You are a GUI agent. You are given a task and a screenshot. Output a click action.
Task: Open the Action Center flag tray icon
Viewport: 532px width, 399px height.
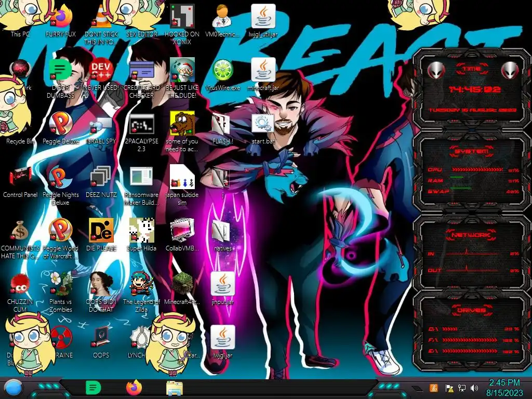tap(449, 388)
